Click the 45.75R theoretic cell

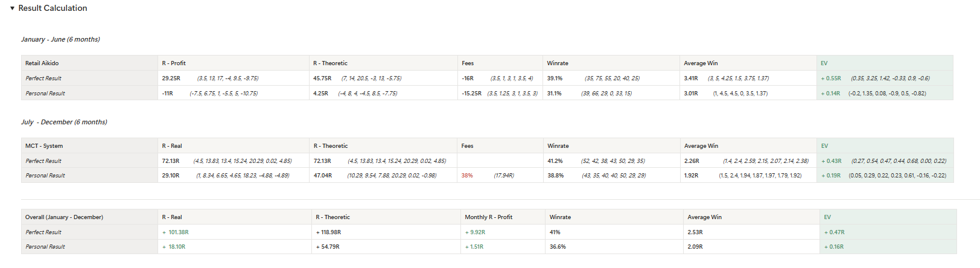[x=383, y=78]
